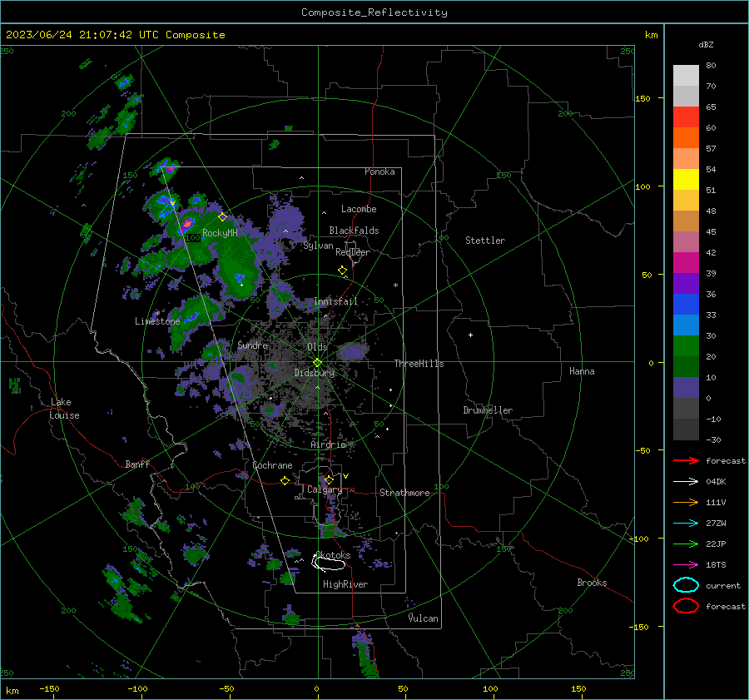Viewport: 749px width, 700px height.
Task: Click the Airdrie city label
Action: (328, 444)
